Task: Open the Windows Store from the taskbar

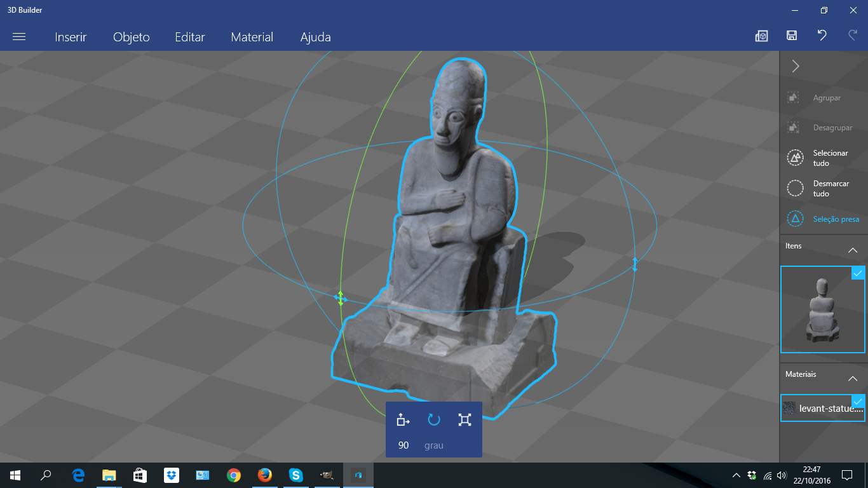Action: (x=140, y=475)
